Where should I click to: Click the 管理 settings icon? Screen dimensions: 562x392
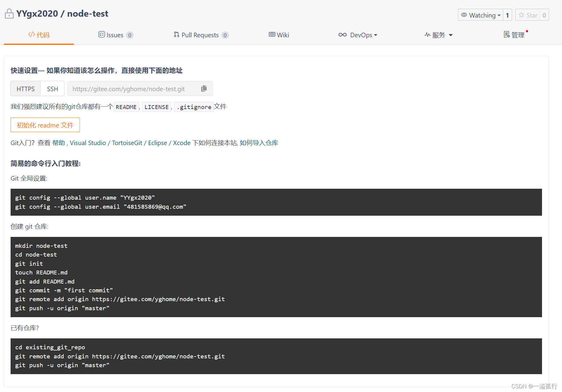click(x=507, y=35)
